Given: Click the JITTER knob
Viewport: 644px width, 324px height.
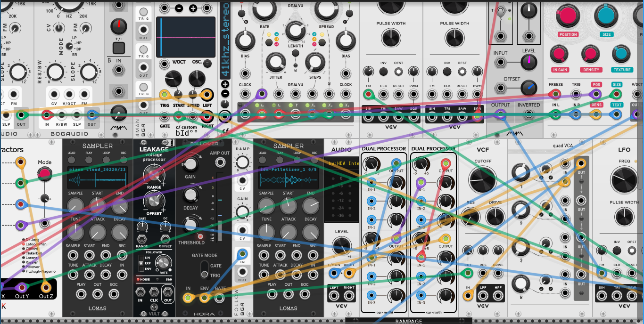Looking at the screenshot, I should click(x=275, y=62).
